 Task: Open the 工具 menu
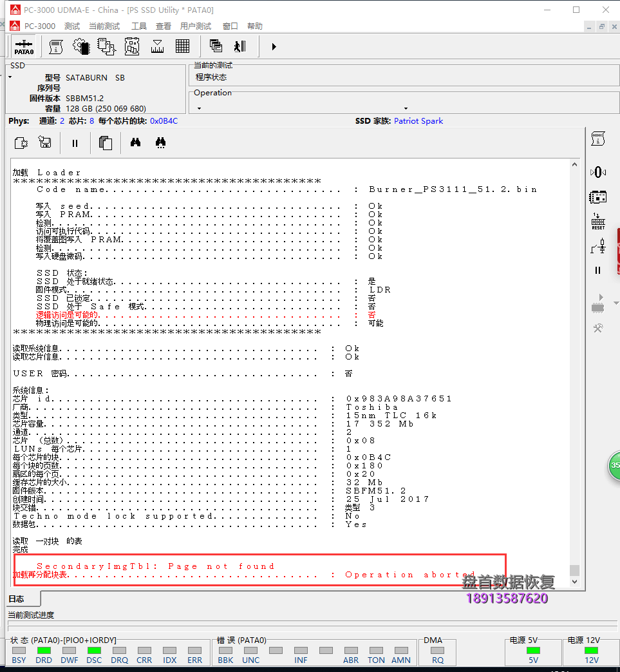click(138, 26)
